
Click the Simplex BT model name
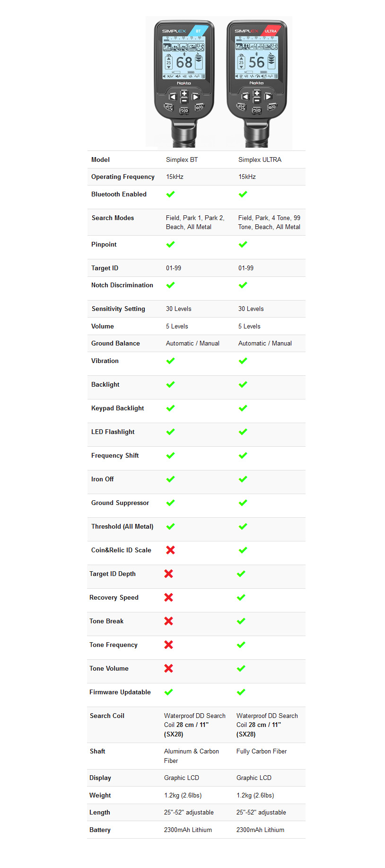tap(182, 159)
